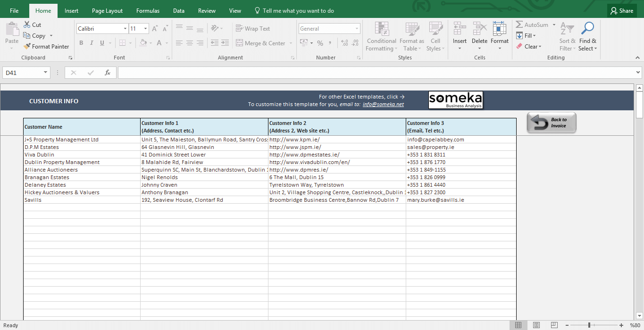Click the Insert Function fx icon
The image size is (644, 330).
coord(108,73)
